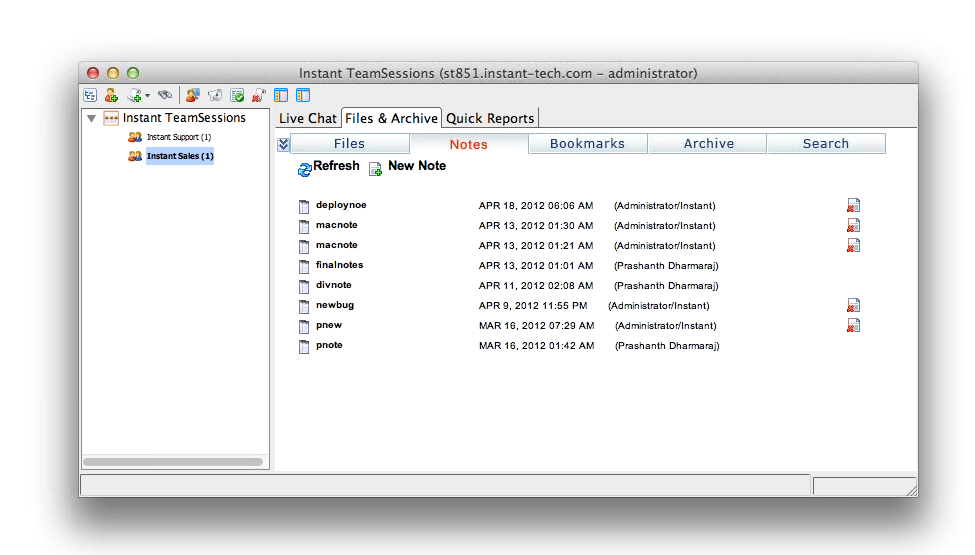Delete the newbug note using its red X icon
Screen dimensions: 975x555
point(853,305)
